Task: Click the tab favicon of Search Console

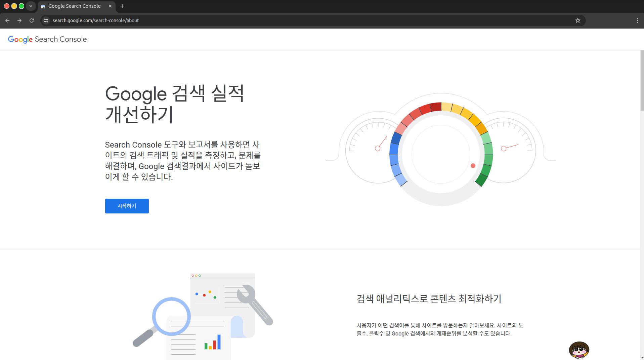Action: click(x=43, y=6)
